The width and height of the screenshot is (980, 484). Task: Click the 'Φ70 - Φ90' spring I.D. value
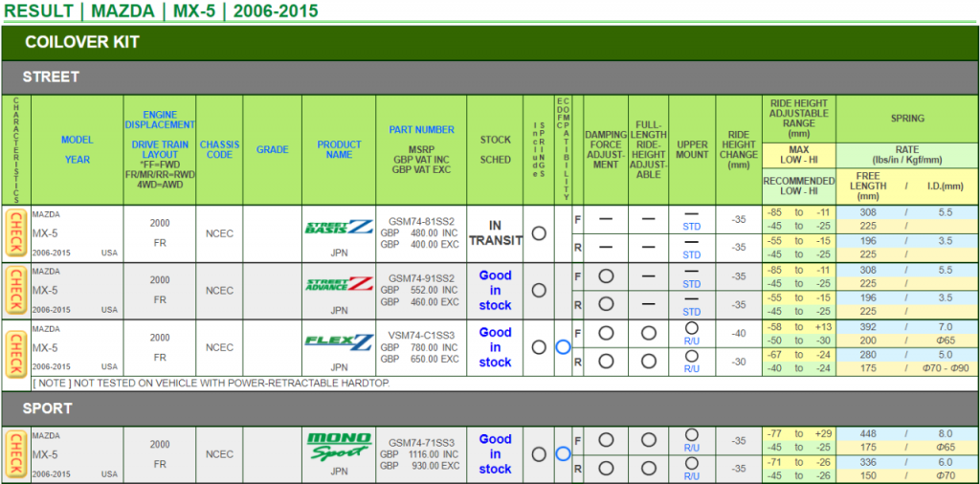(945, 369)
